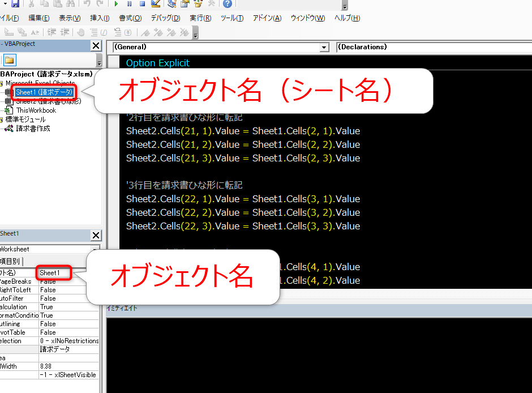The height and width of the screenshot is (393, 532).
Task: Open the ウィンドウ(W) menu
Action: pos(308,18)
